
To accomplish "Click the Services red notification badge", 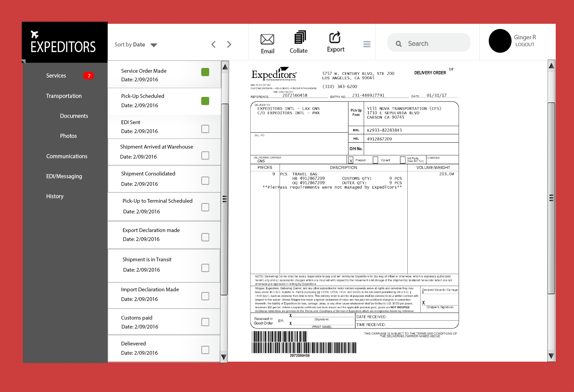I will pos(89,76).
